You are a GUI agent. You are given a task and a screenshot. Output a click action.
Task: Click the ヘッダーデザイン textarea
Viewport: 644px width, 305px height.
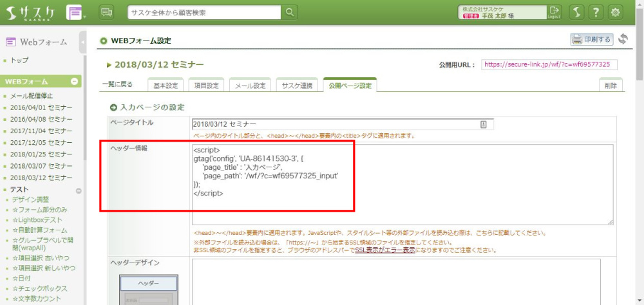[x=396, y=282]
